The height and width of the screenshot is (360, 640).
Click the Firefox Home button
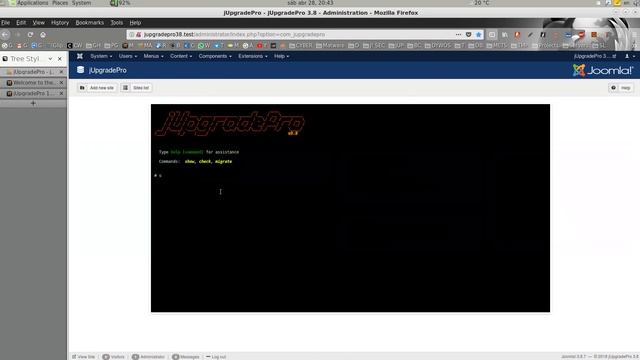point(43,35)
